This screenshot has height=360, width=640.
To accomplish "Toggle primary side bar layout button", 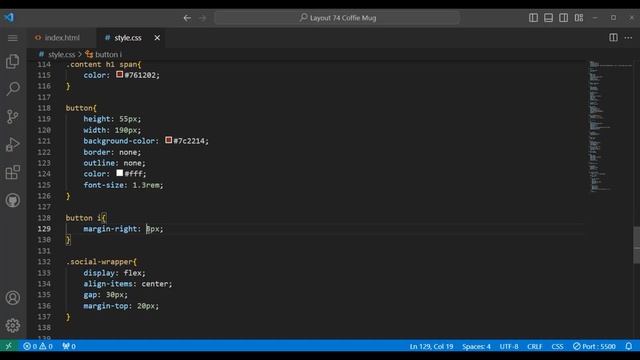I will [533, 18].
